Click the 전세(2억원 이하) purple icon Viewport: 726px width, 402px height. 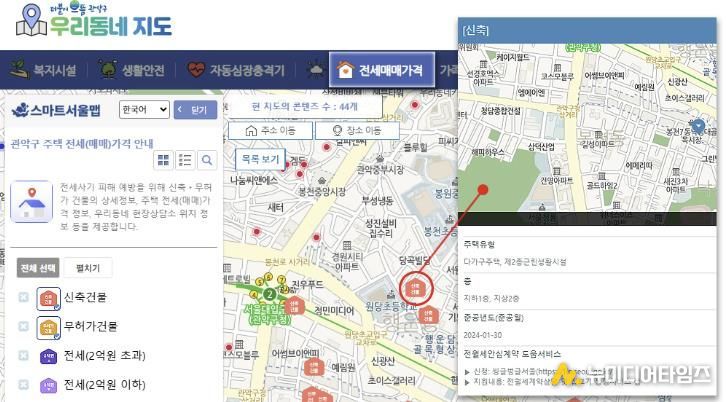point(48,385)
